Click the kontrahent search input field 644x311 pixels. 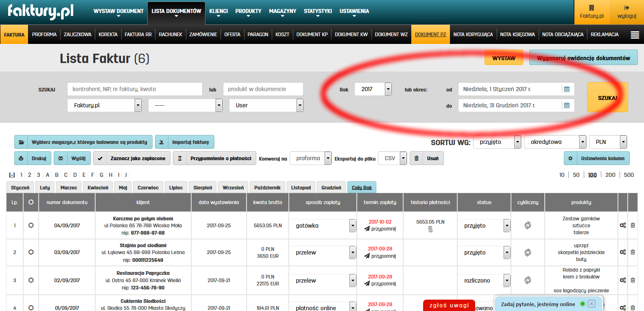pyautogui.click(x=135, y=89)
